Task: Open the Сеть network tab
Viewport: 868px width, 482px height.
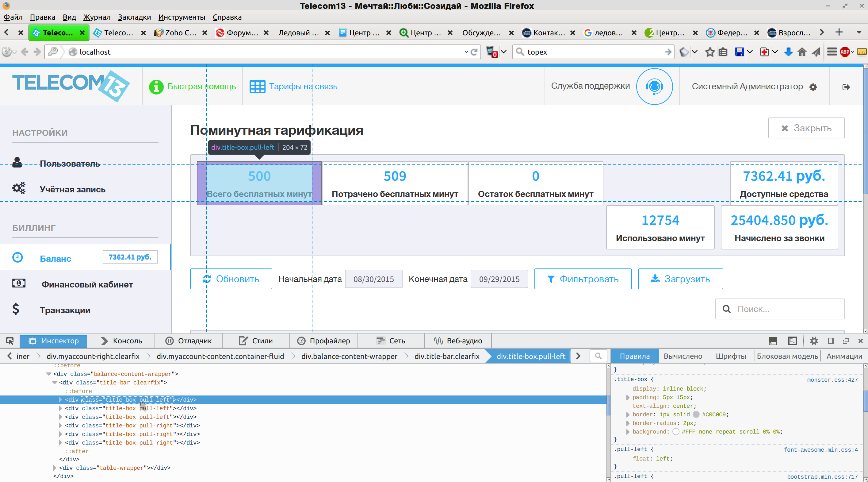Action: pyautogui.click(x=391, y=341)
